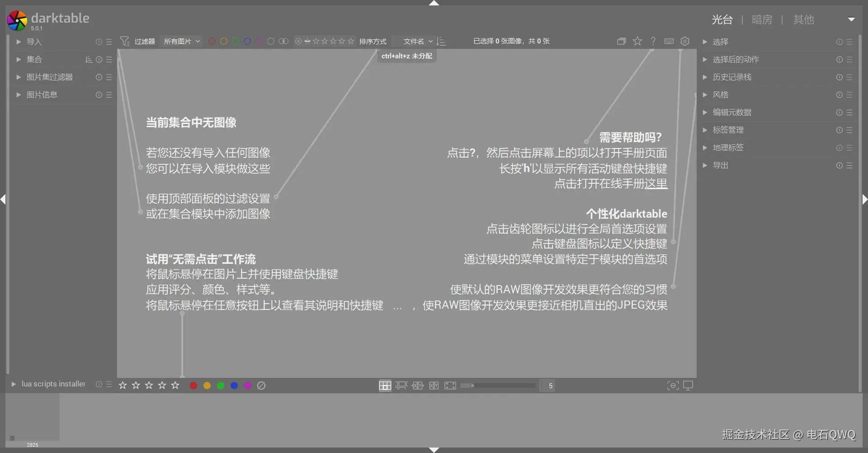Apply the green color label in bottom bar

[x=221, y=386]
